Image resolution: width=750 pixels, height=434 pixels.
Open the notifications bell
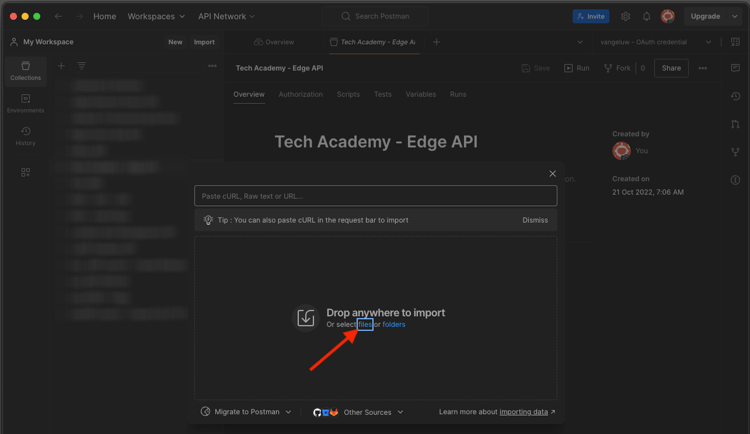[x=646, y=16]
